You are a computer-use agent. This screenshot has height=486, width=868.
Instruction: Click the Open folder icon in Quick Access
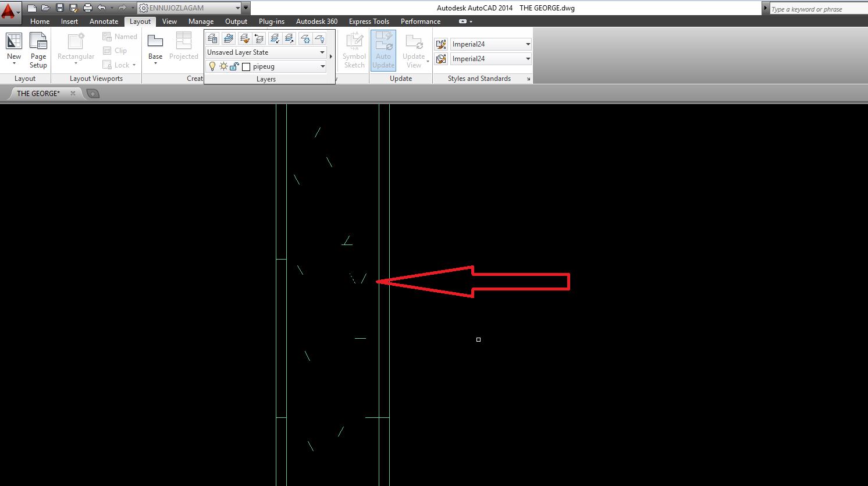point(46,8)
